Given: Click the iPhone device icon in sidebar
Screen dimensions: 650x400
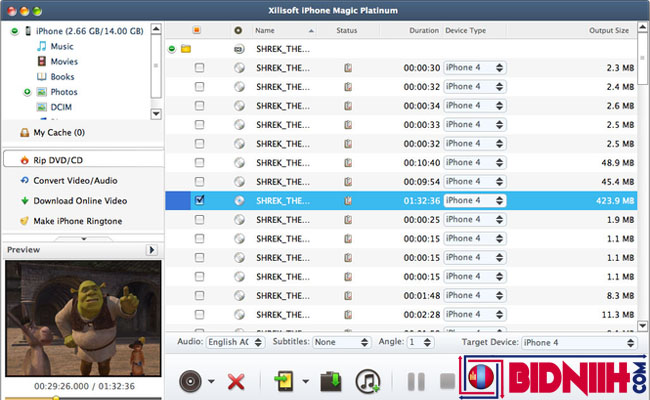Looking at the screenshot, I should (x=28, y=31).
